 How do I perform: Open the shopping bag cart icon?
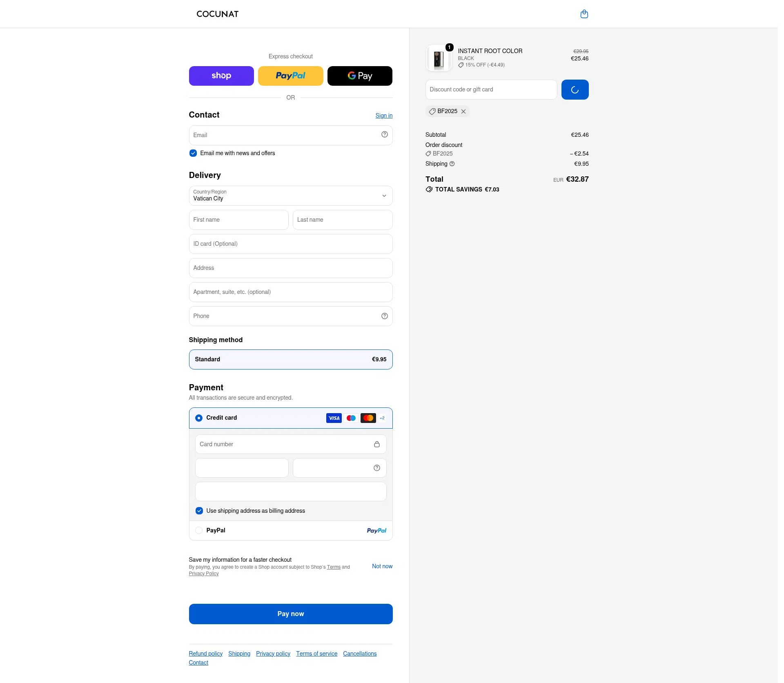584,14
